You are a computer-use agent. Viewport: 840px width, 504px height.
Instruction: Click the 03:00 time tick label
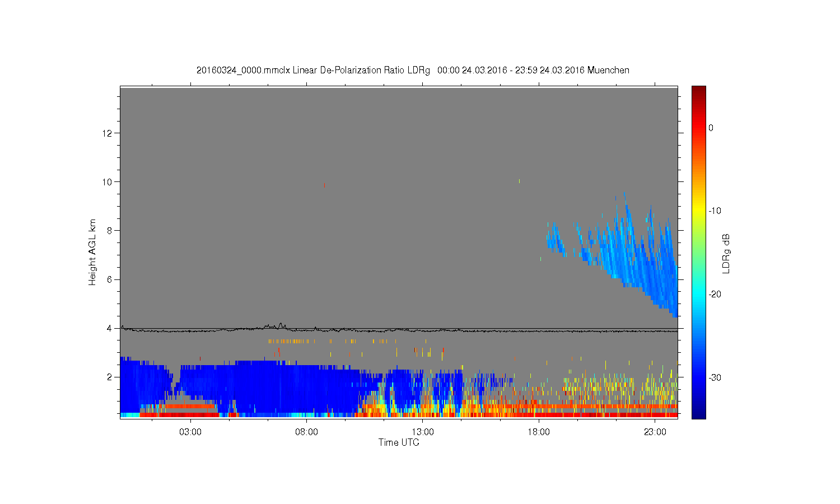[190, 432]
